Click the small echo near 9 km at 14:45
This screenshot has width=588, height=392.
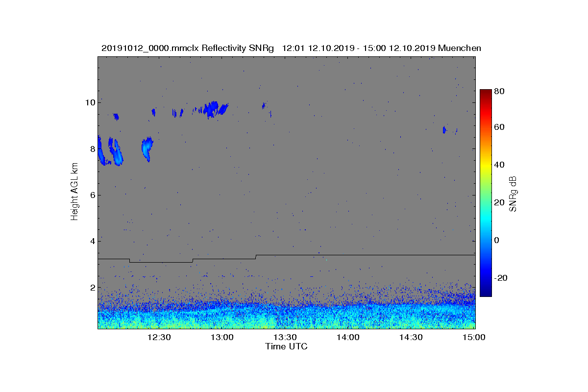tap(444, 130)
